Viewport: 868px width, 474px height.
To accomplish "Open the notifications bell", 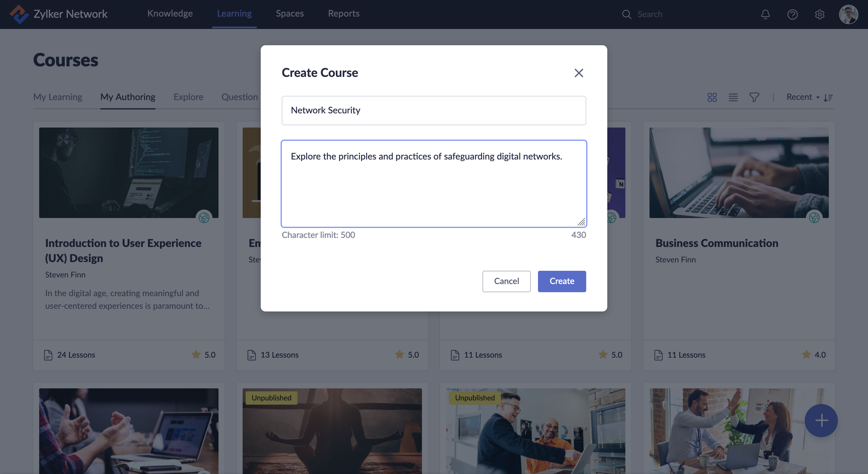I will 765,14.
